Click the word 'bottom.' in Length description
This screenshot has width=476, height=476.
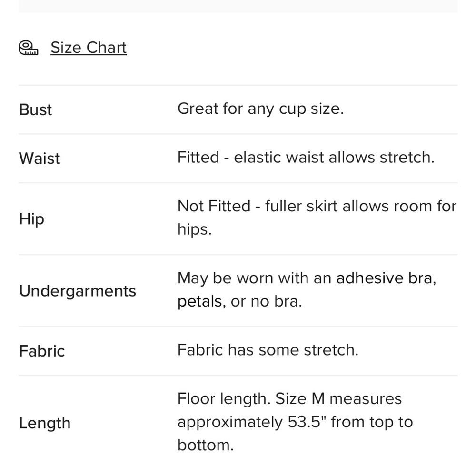206,446
